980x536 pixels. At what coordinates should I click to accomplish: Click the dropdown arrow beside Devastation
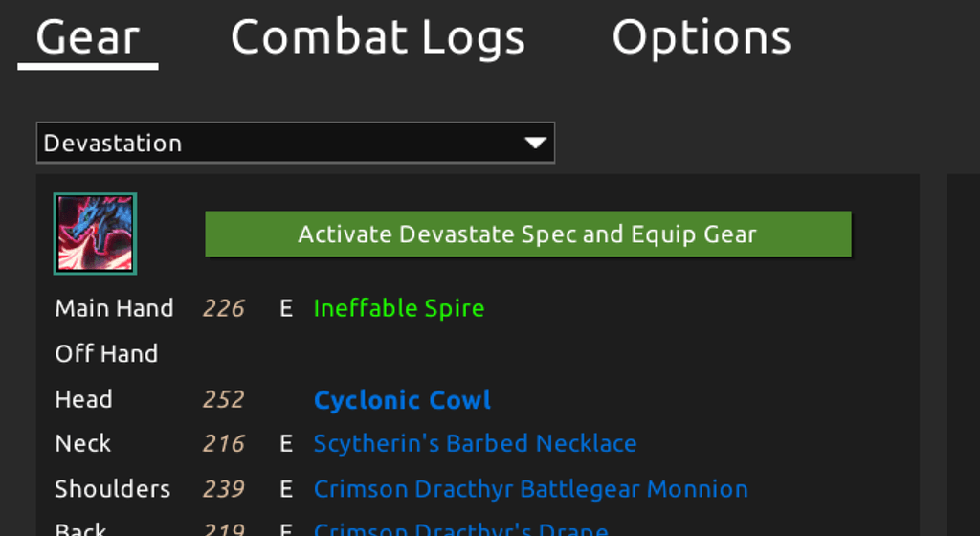pos(535,143)
